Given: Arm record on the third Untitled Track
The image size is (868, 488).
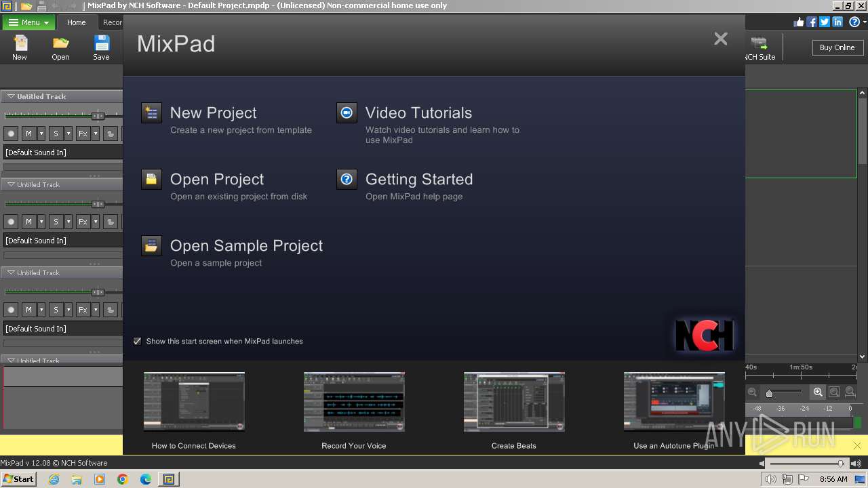Looking at the screenshot, I should coord(11,310).
